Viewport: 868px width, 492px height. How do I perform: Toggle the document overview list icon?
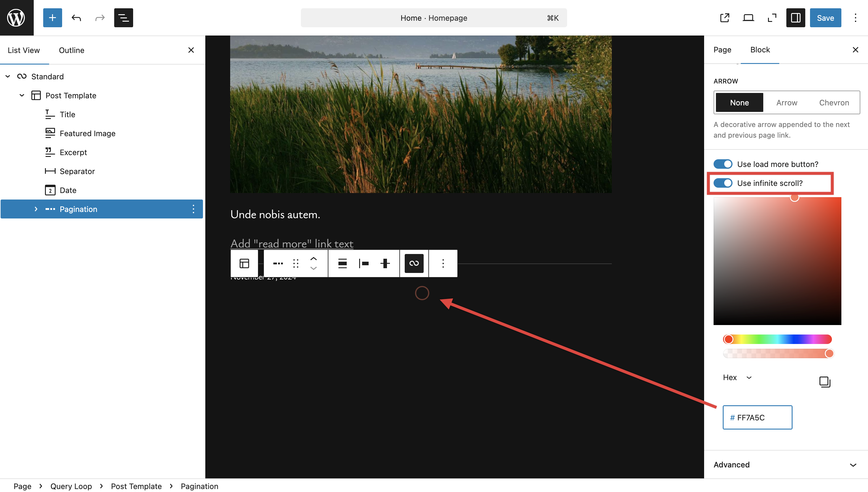(123, 17)
